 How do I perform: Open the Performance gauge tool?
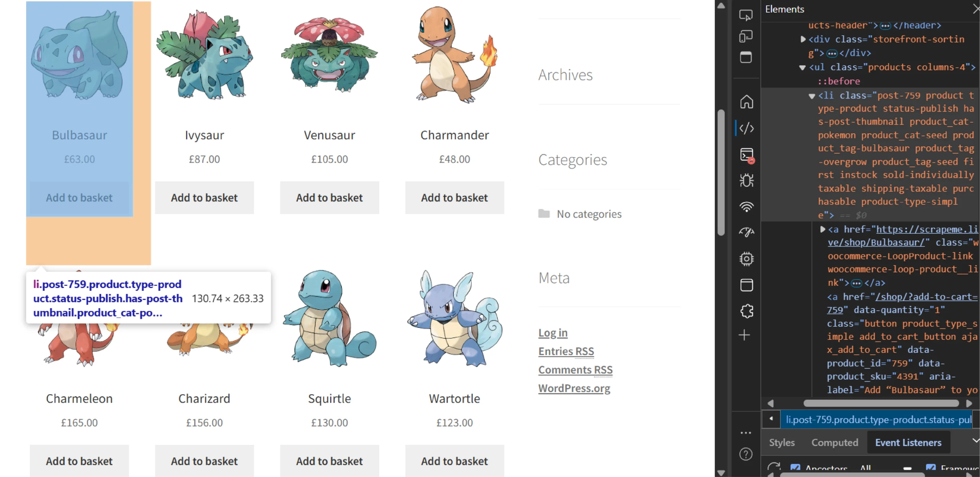(x=746, y=232)
